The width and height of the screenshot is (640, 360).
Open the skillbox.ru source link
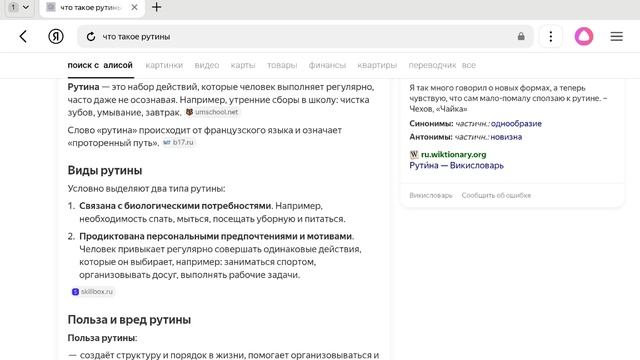pyautogui.click(x=92, y=291)
